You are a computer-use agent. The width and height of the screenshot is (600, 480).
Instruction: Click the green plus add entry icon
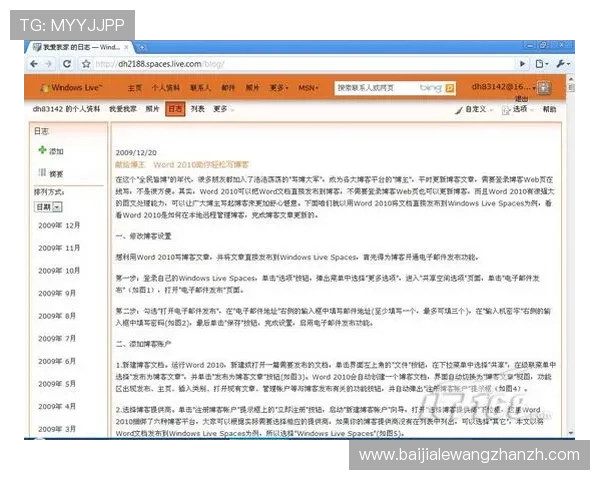click(42, 150)
